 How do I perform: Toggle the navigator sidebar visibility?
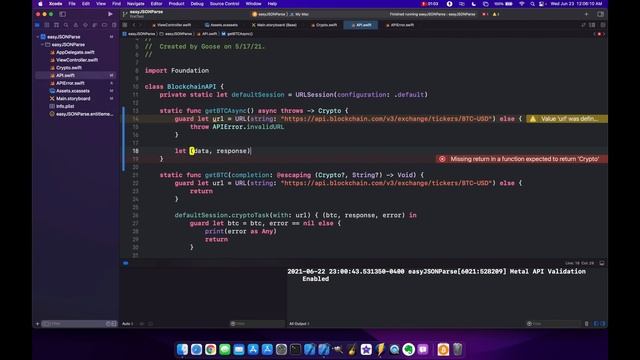click(x=62, y=14)
